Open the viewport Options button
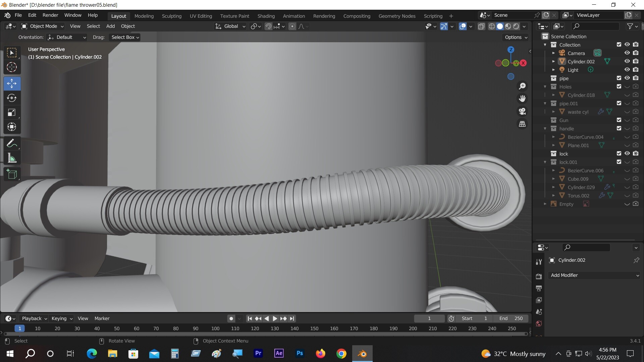The image size is (644, 362). tap(516, 37)
